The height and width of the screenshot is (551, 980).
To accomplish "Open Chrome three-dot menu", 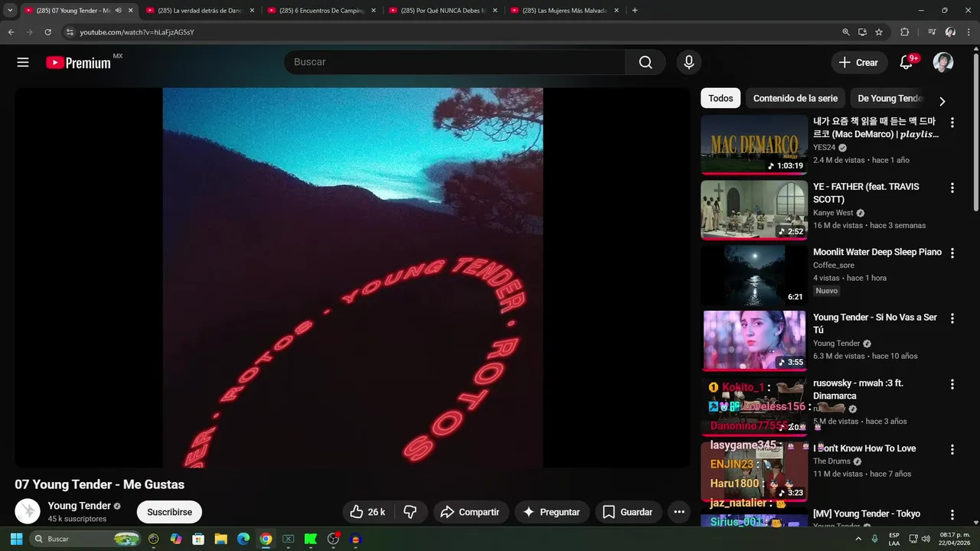I will click(969, 32).
